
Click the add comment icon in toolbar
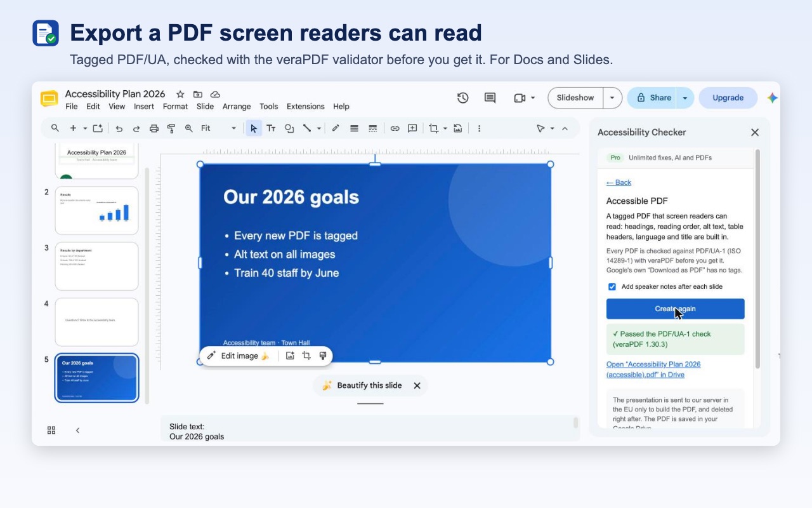click(412, 128)
